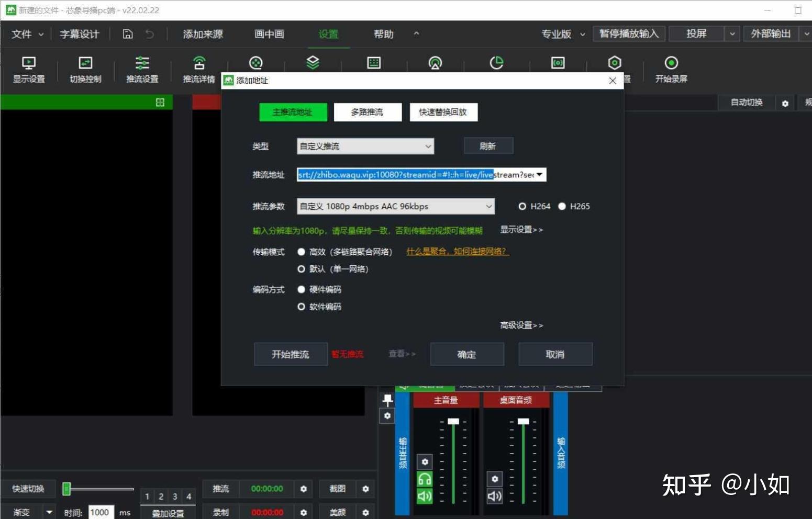Start screen recording via 开始录屏

[x=672, y=70]
